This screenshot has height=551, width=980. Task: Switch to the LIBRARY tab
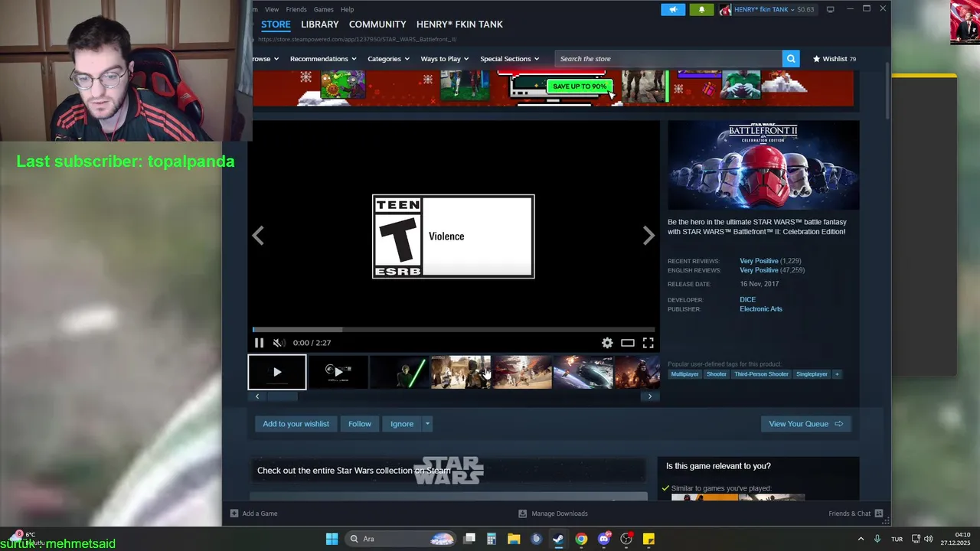(319, 24)
